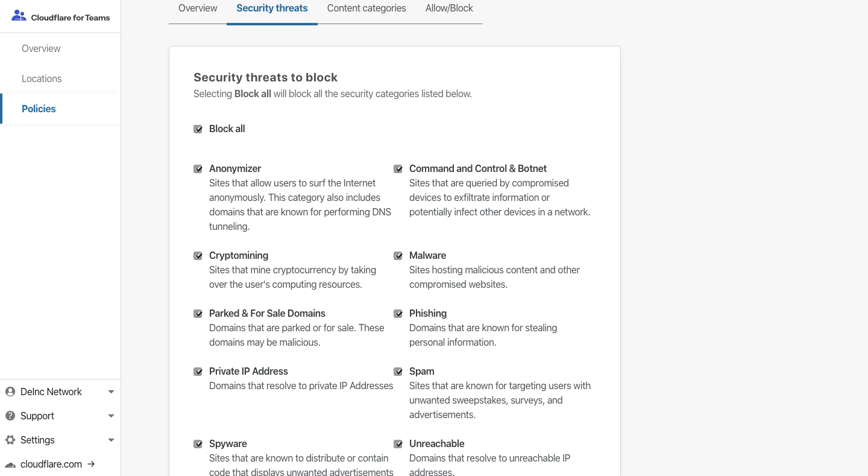The height and width of the screenshot is (476, 868).
Task: Uncheck the Phishing checkbox
Action: [x=398, y=314]
